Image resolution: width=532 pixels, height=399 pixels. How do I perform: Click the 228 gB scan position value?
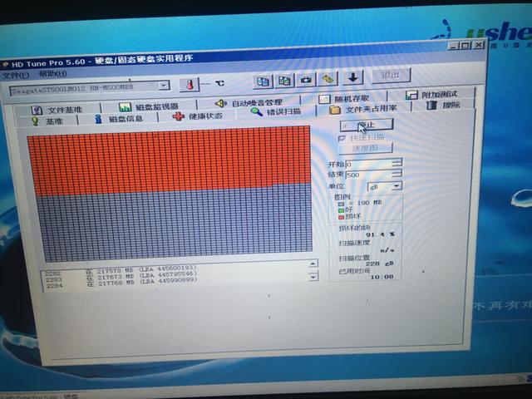(379, 264)
